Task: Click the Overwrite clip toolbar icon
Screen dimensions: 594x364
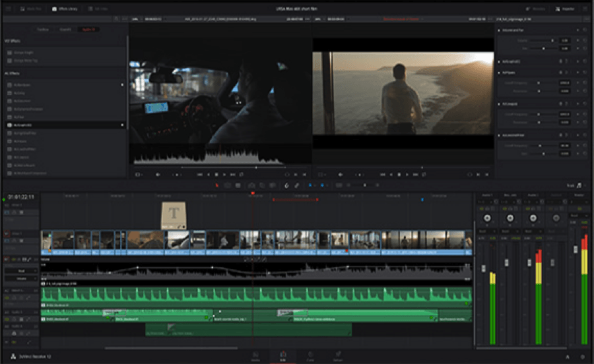Action: [x=262, y=185]
